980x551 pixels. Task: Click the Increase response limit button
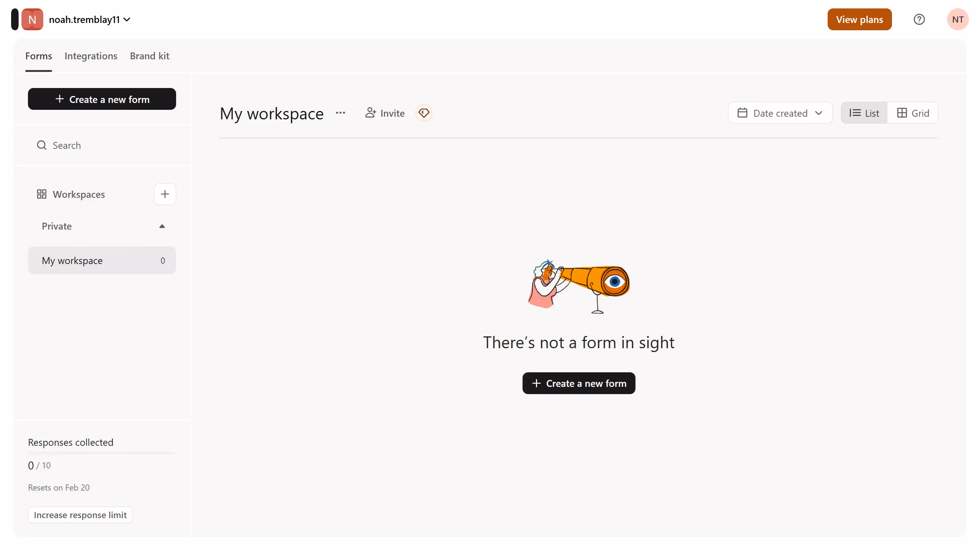pos(80,515)
